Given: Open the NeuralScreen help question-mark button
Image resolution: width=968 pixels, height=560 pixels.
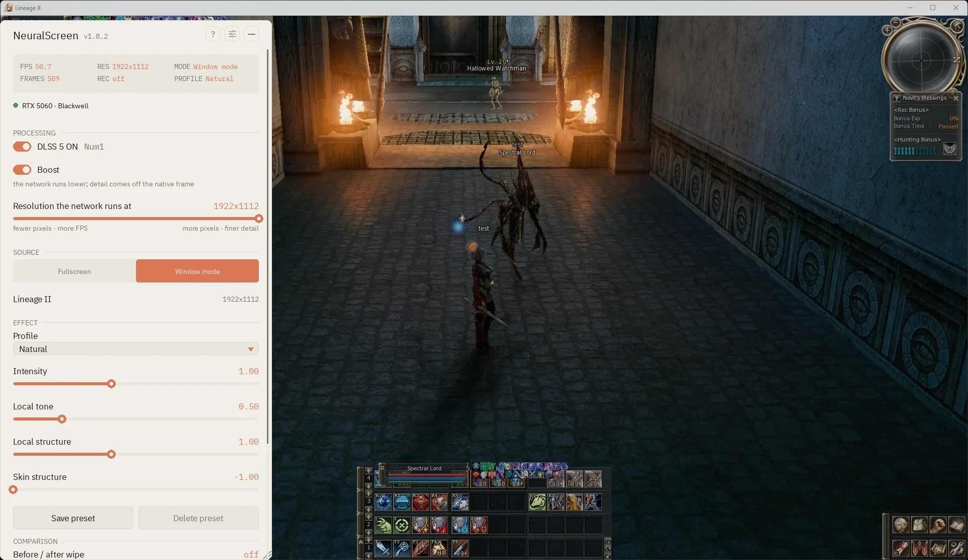Looking at the screenshot, I should tap(213, 34).
